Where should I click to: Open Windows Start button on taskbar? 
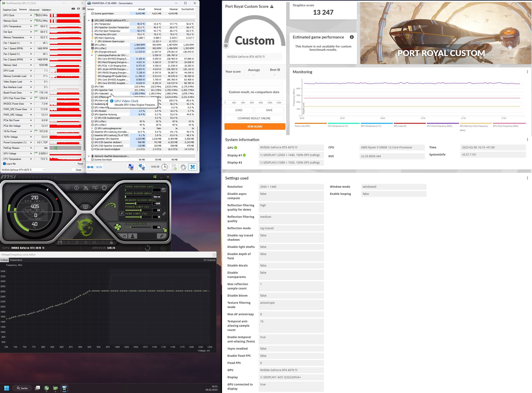pyautogui.click(x=7, y=388)
